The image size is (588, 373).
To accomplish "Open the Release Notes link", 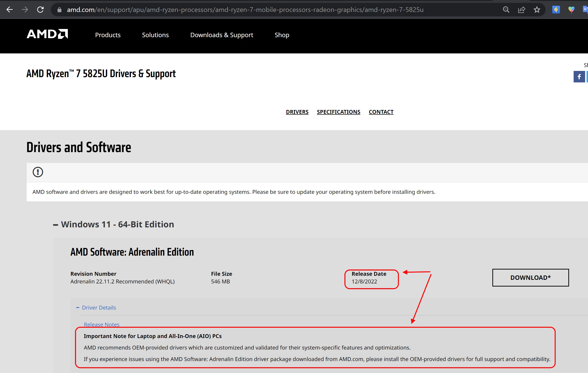I will (102, 324).
